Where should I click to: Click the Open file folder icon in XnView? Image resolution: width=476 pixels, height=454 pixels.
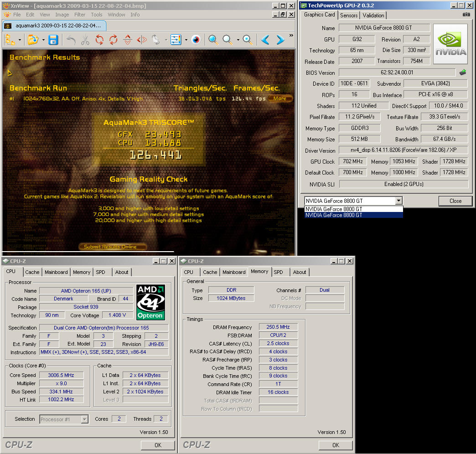click(33, 40)
